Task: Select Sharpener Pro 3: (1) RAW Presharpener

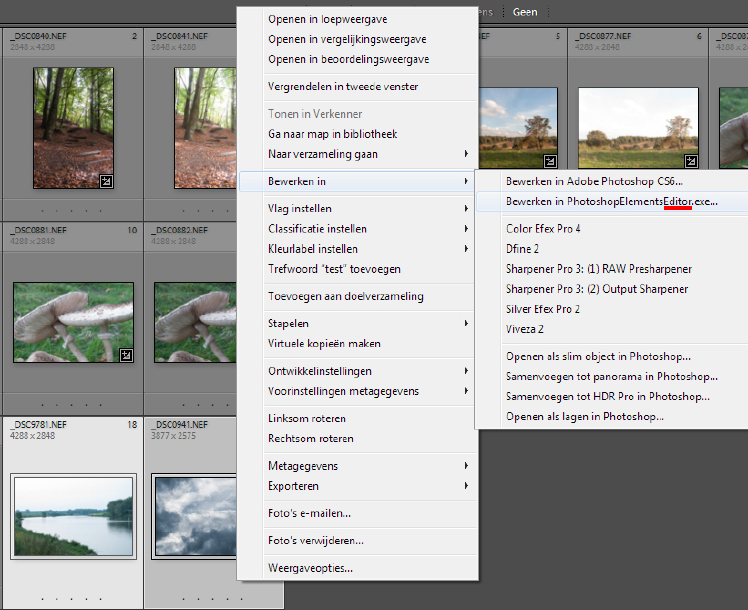Action: click(613, 269)
